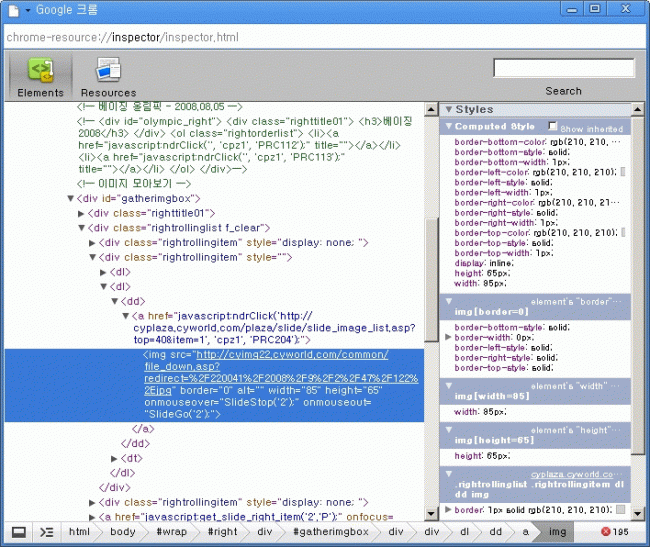Select #wrap in the breadcrumb
The height and width of the screenshot is (547, 650).
172,532
